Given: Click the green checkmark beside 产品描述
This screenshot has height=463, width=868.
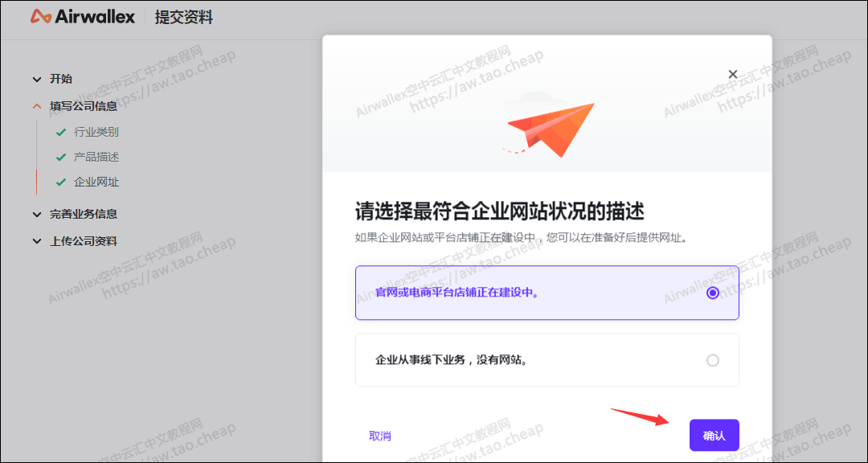Looking at the screenshot, I should (61, 158).
